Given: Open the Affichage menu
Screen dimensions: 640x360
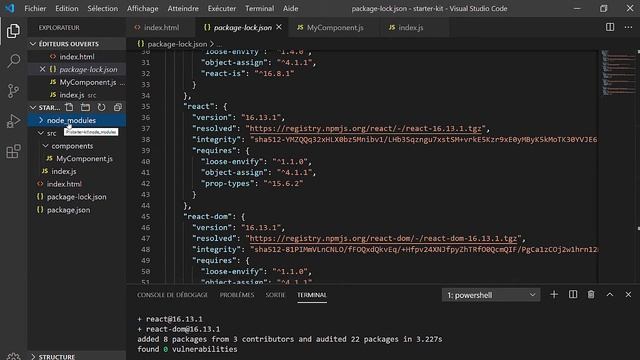Looking at the screenshot, I should [142, 8].
